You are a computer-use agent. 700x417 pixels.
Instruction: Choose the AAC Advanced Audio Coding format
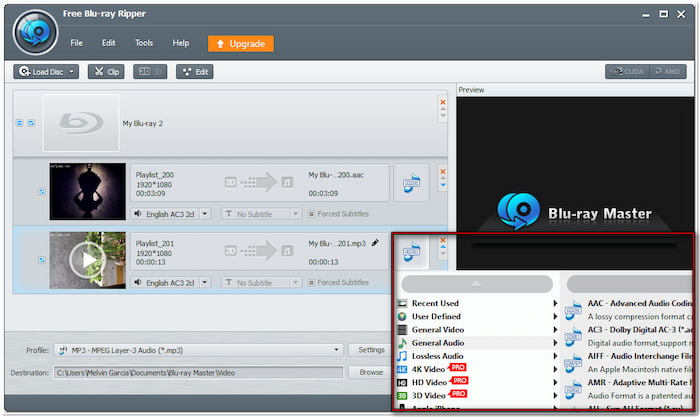(628, 309)
